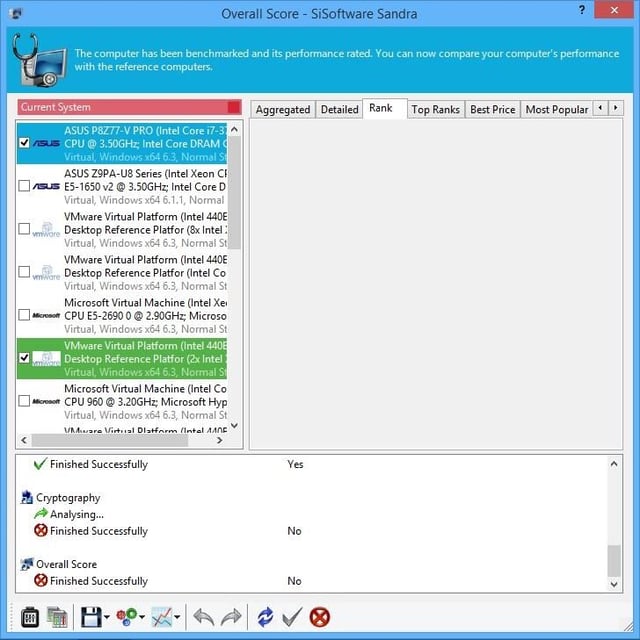Click the Yes value for Finished Successfully

pos(295,464)
